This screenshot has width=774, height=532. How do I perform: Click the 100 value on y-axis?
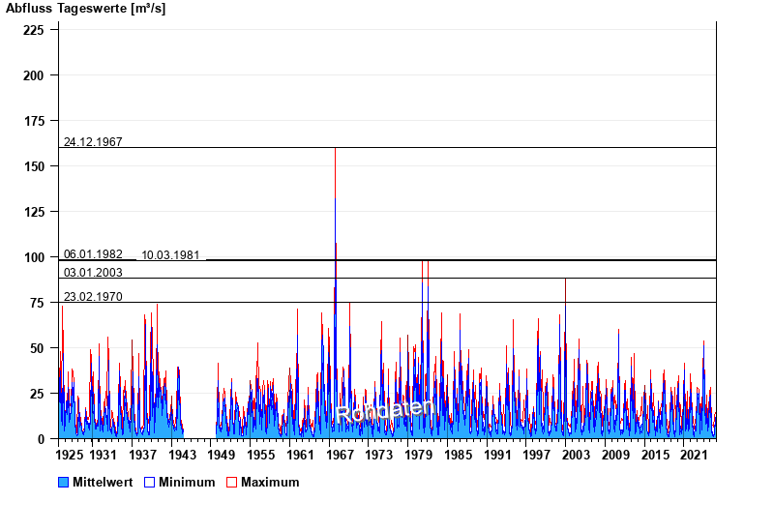(35, 257)
